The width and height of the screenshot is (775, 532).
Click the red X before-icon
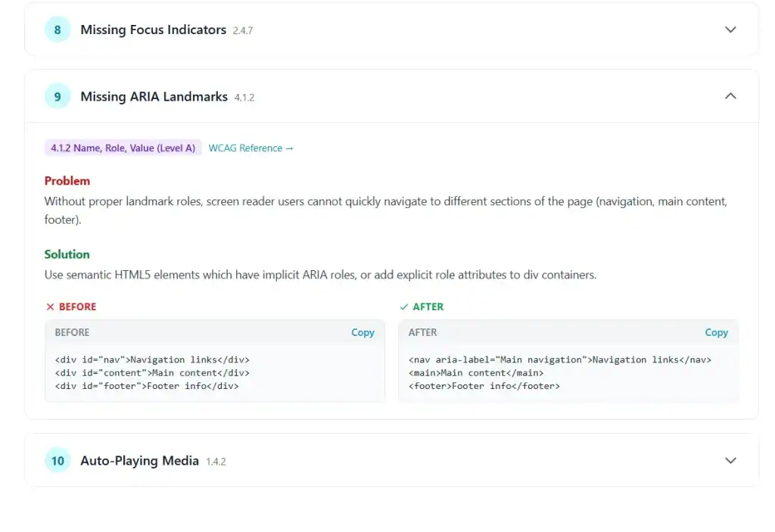(x=50, y=307)
